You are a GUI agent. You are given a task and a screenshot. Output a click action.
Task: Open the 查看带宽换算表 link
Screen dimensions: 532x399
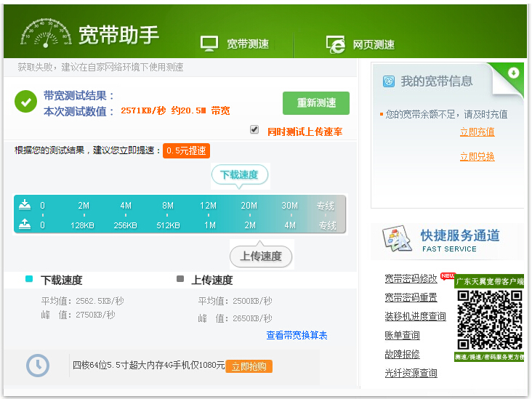(297, 335)
